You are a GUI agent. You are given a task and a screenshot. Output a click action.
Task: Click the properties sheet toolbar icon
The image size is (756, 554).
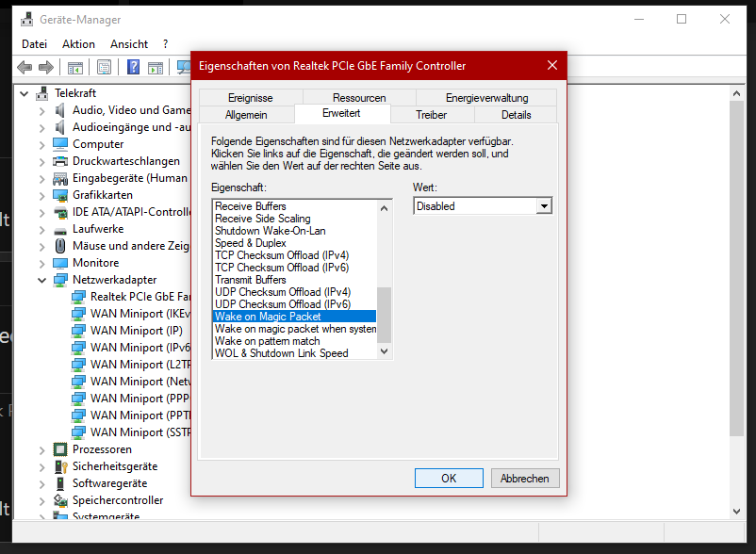click(104, 67)
